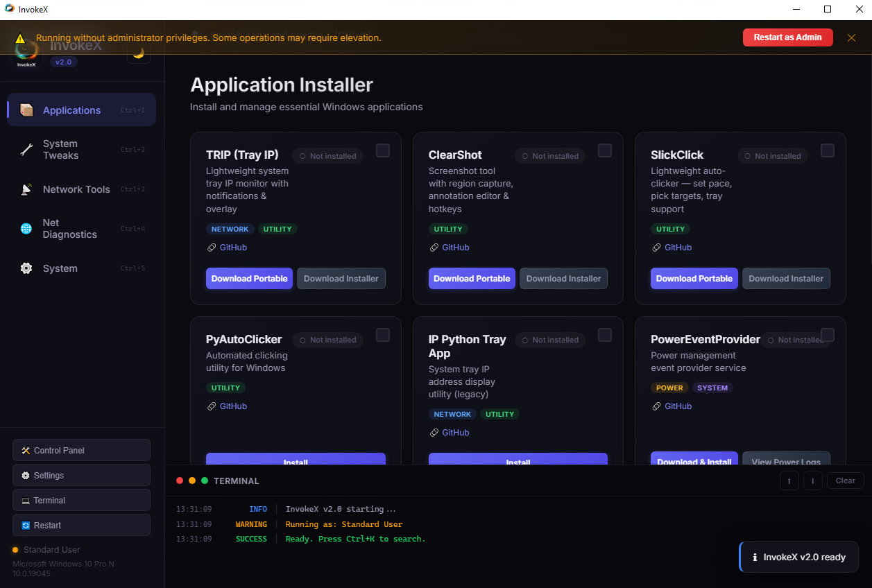Viewport: 872px width, 588px height.
Task: Select the PyAutoClicker checkbox
Action: (x=383, y=335)
